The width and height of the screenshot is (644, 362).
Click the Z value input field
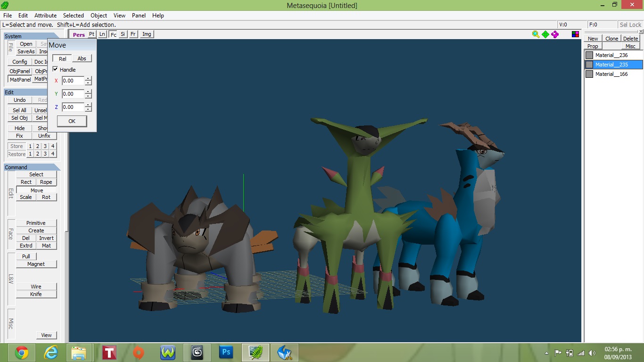coord(73,107)
